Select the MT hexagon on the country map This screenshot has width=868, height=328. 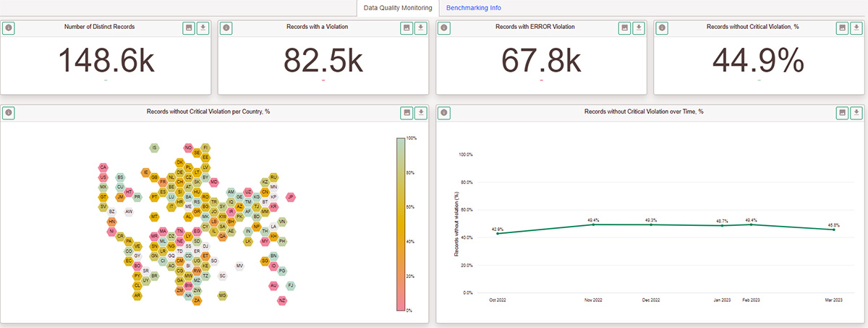click(154, 216)
